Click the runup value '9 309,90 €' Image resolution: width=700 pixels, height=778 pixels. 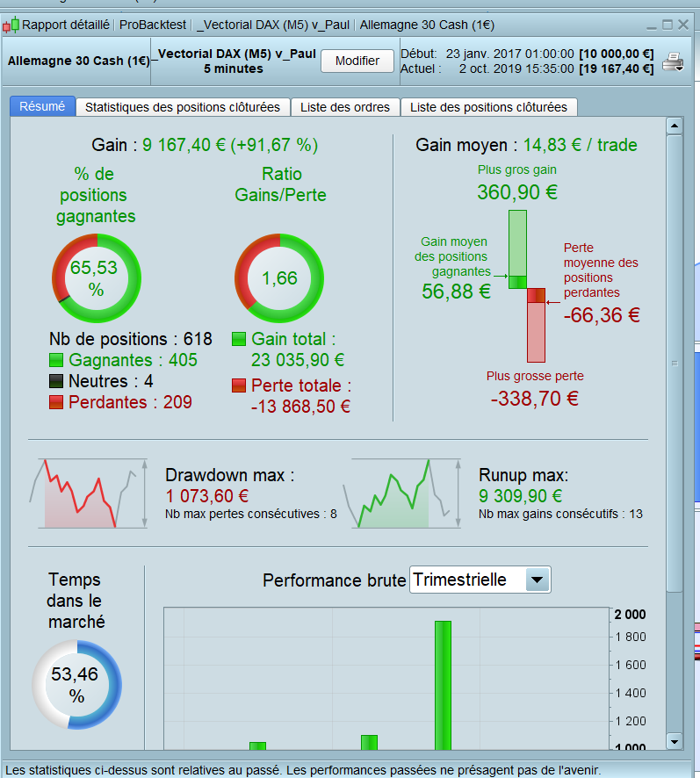coord(520,495)
